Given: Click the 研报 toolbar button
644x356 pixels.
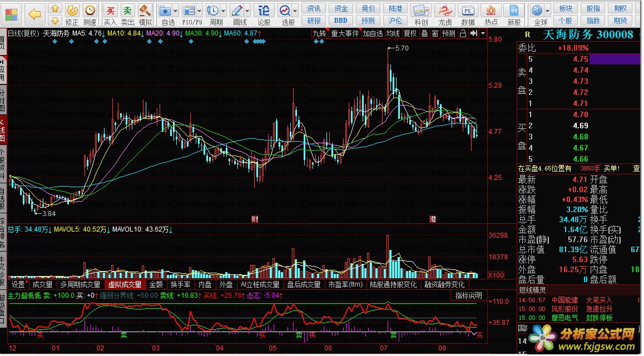Looking at the screenshot, I should (x=314, y=20).
